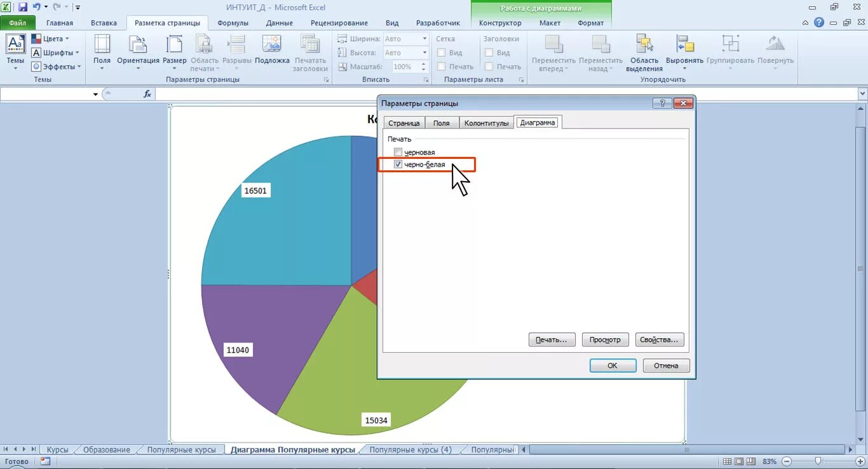Open the Параметры страницы dialog launcher
The image size is (868, 469).
[327, 80]
